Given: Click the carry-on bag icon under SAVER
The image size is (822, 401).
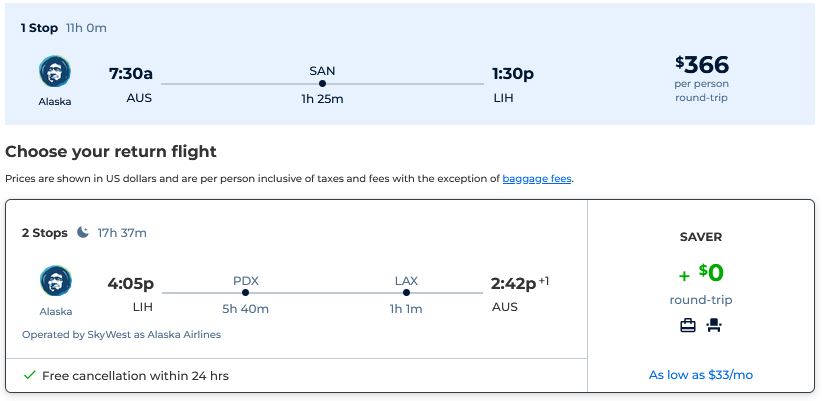Looking at the screenshot, I should tap(688, 326).
